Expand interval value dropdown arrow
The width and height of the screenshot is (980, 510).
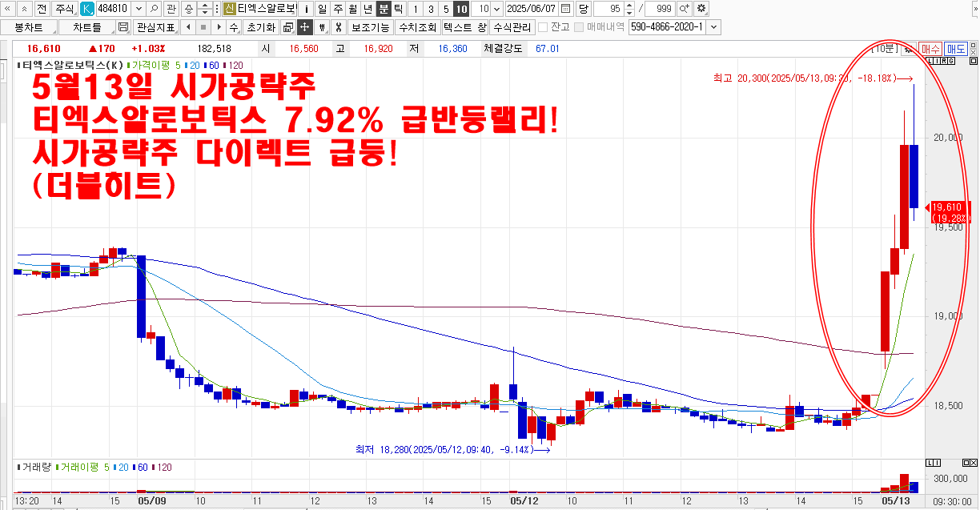[497, 9]
